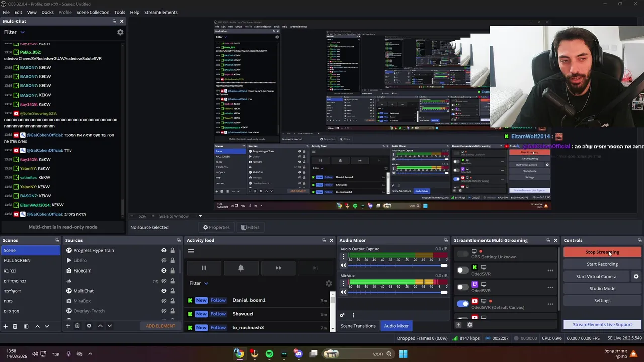644x362 pixels.
Task: Open YouTube Default Canvas three-dot options
Action: pos(550,304)
